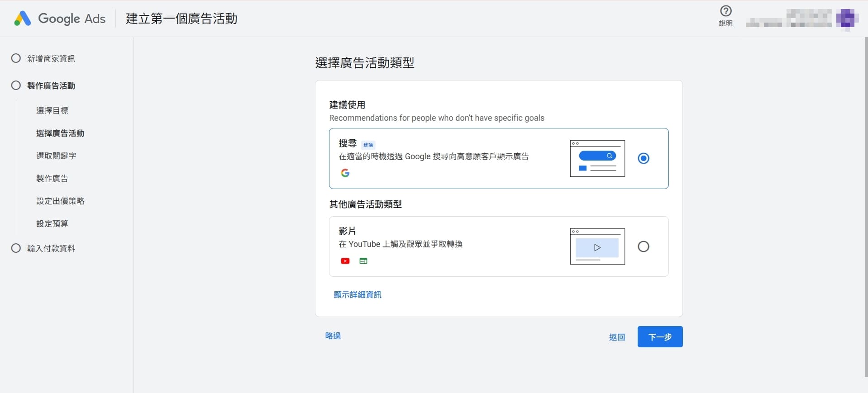Open 新增商家資訊 step in sidebar
This screenshot has width=868, height=393.
[51, 58]
